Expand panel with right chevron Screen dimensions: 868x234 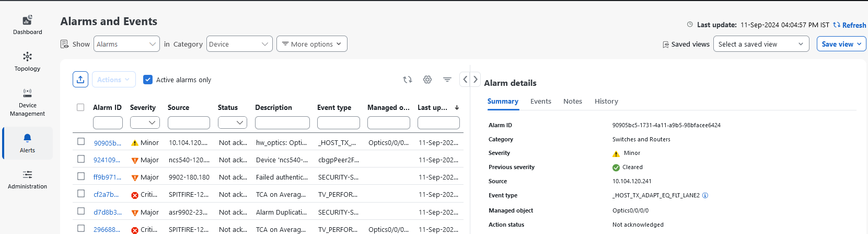[475, 80]
